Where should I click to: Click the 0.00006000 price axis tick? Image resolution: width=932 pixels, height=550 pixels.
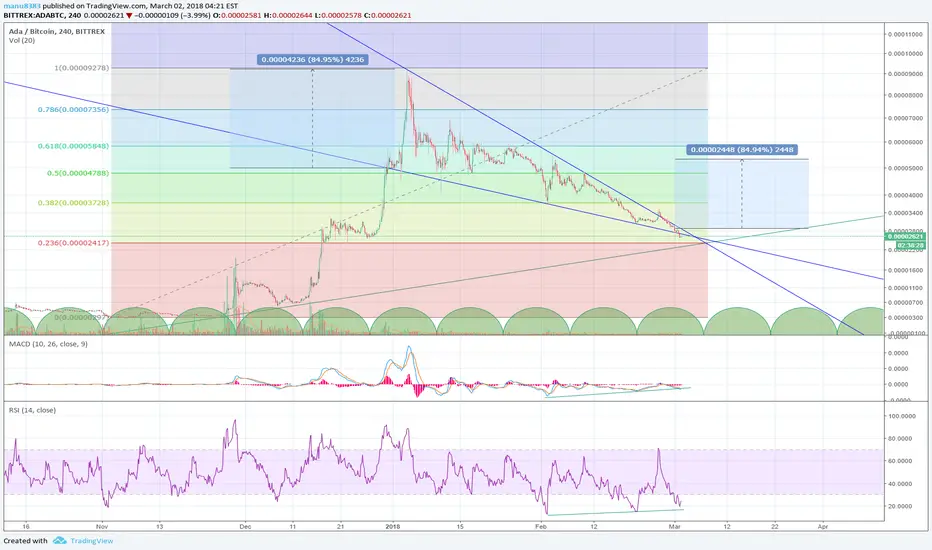coord(905,142)
